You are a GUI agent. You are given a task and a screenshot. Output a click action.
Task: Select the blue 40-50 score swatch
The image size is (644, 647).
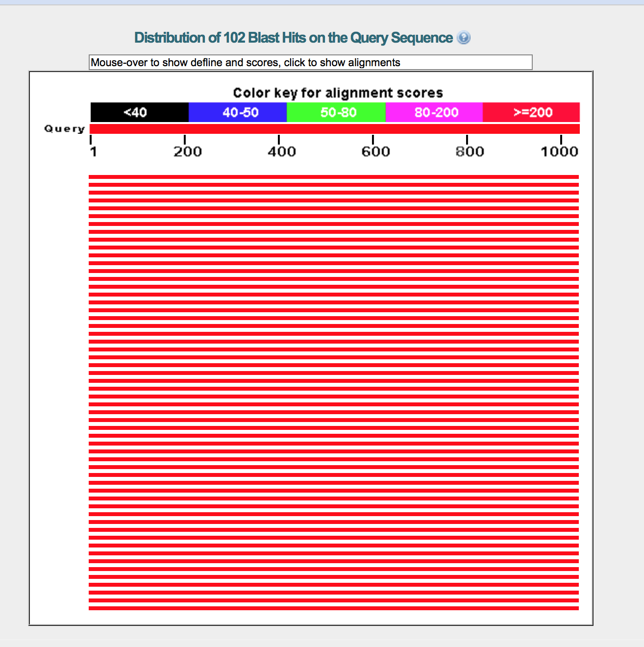pyautogui.click(x=238, y=112)
